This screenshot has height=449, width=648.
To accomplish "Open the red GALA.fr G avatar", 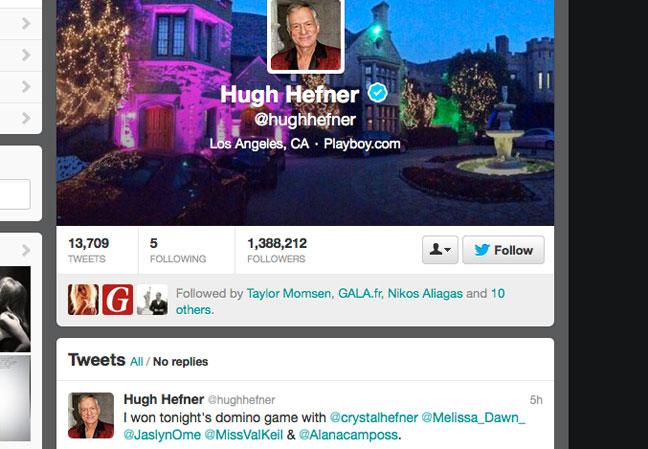I will [118, 300].
